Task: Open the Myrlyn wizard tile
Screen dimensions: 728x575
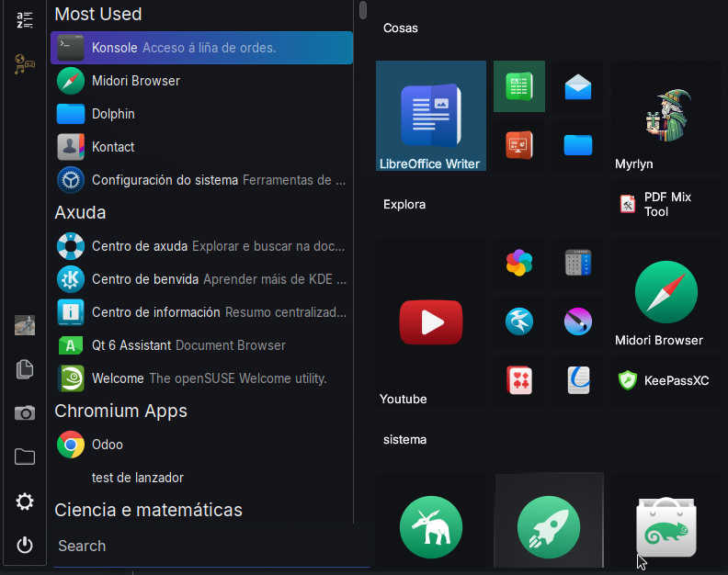Action: 667,116
